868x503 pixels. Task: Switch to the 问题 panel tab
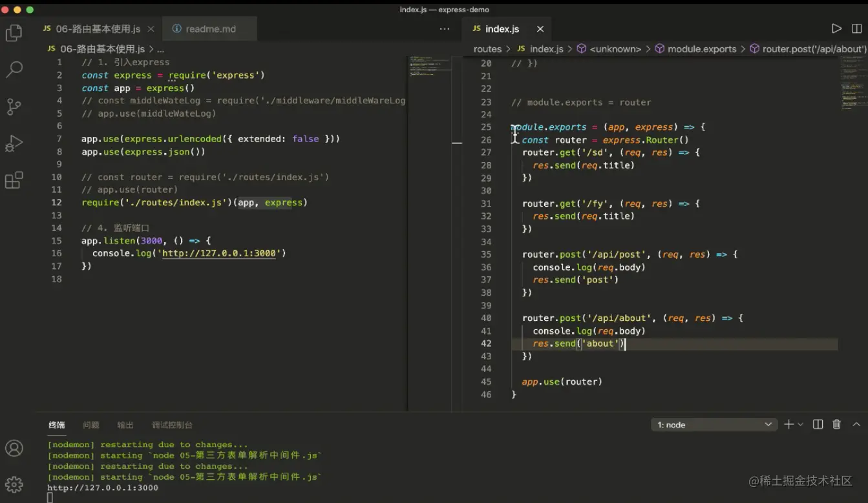(x=91, y=425)
